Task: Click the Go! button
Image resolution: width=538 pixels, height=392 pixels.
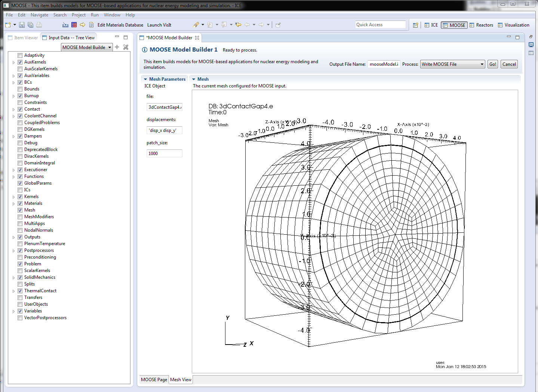Action: click(493, 64)
